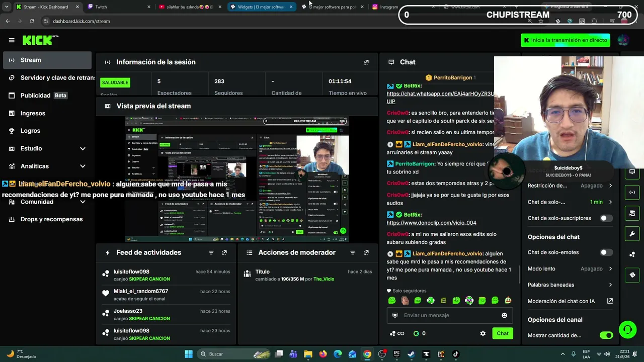Open chat settings gear icon

click(x=483, y=333)
